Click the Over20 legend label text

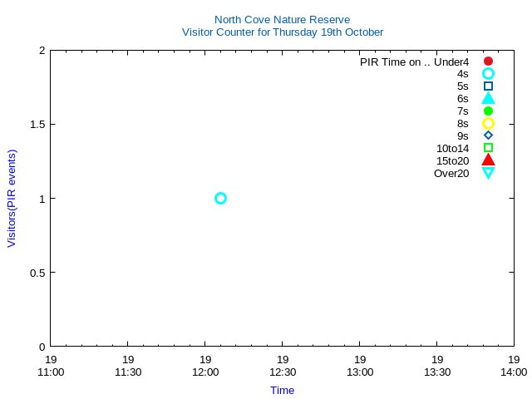tap(451, 173)
